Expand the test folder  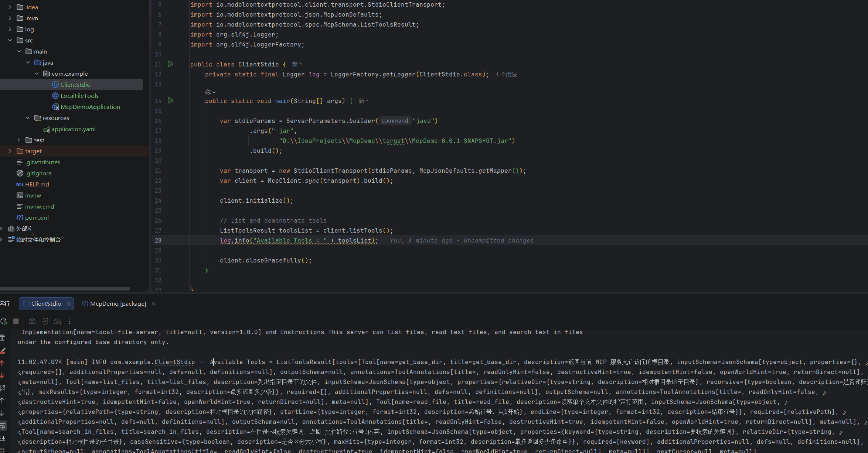(19, 140)
